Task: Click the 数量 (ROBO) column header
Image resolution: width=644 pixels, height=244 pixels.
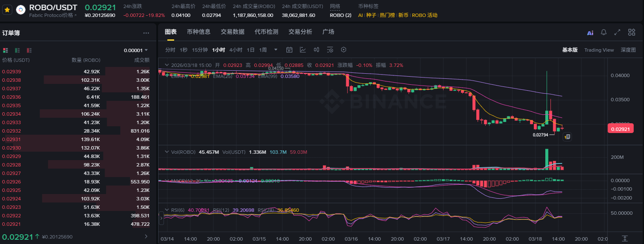Action: coord(86,60)
